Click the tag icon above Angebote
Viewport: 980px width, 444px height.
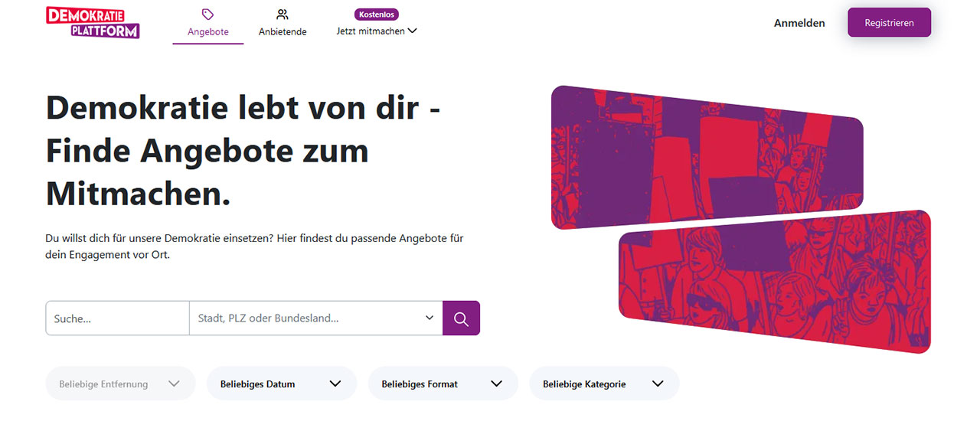pyautogui.click(x=207, y=15)
